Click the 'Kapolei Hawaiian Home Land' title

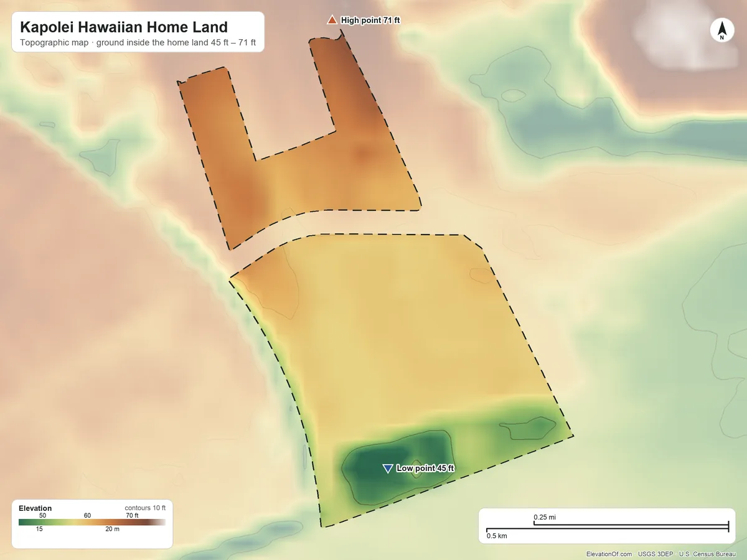(x=124, y=27)
